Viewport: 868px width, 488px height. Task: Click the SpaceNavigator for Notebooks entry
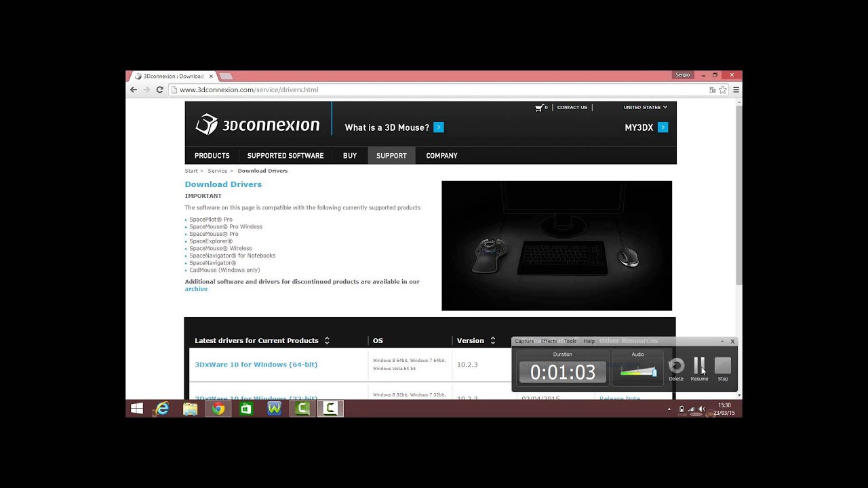[x=233, y=256]
